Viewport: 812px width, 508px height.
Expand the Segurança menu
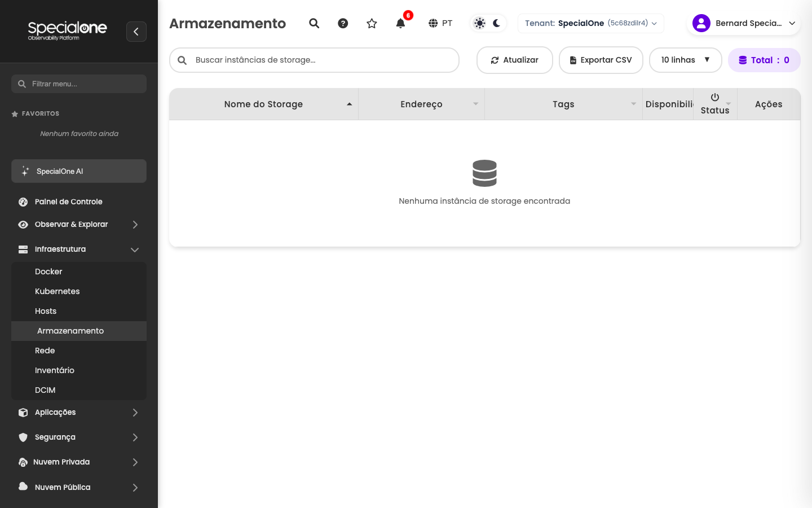click(x=79, y=437)
